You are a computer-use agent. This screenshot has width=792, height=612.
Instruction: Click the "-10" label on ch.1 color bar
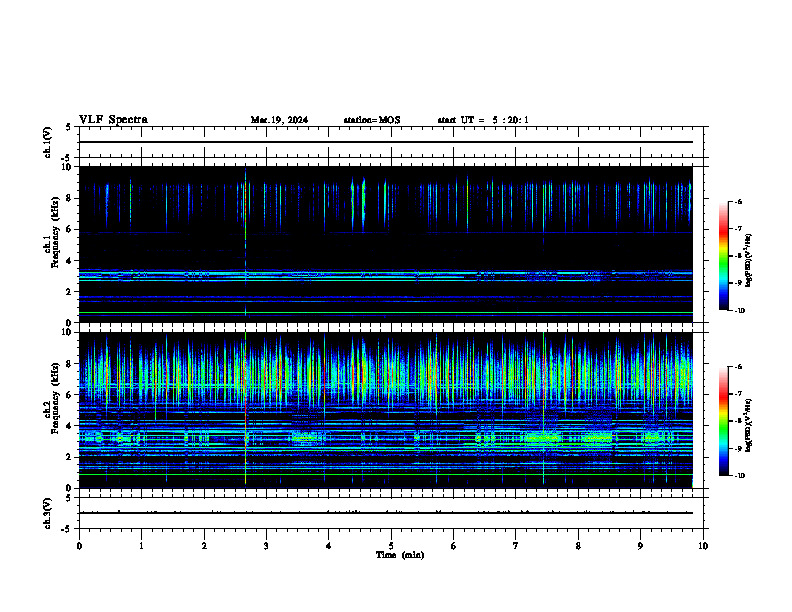(x=739, y=311)
